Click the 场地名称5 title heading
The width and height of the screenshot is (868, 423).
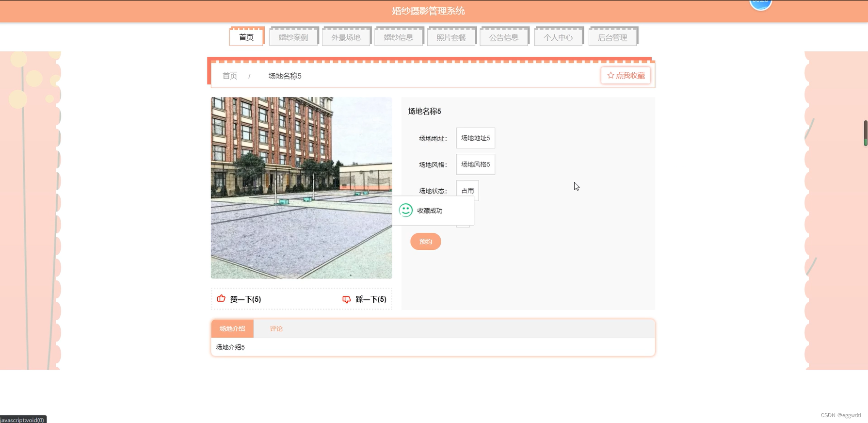425,111
